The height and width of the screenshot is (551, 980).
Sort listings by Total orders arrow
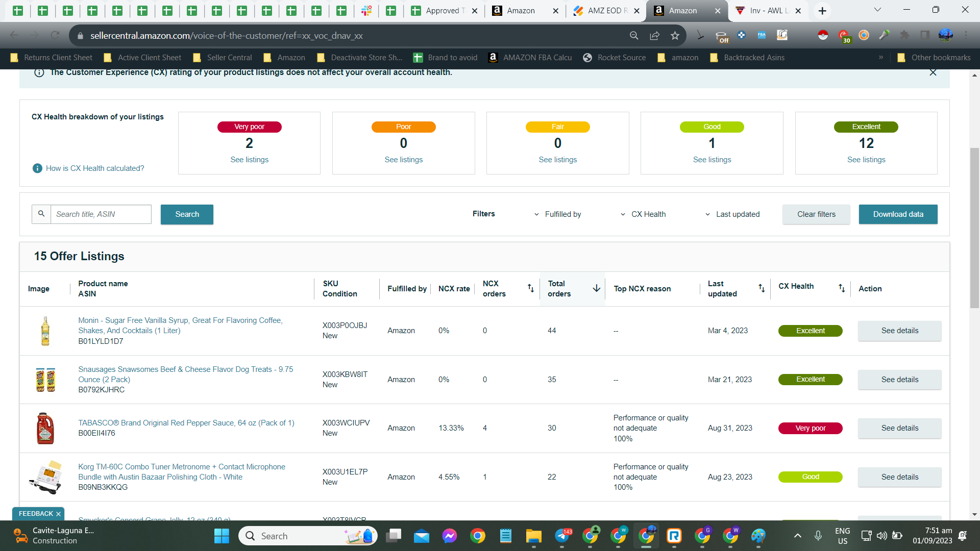(x=596, y=288)
